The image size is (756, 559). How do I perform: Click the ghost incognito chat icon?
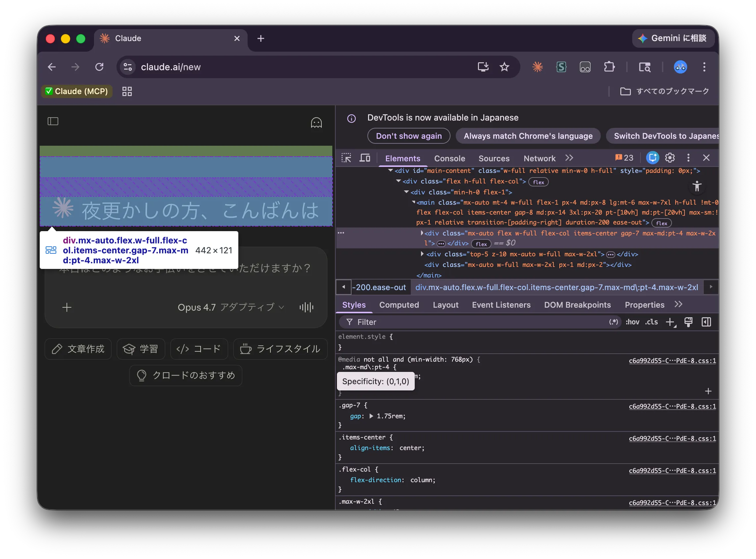click(x=316, y=123)
